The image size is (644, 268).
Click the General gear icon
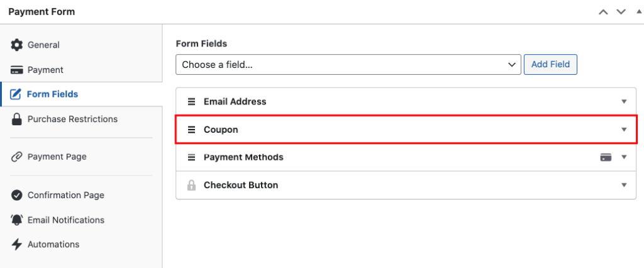click(x=17, y=45)
